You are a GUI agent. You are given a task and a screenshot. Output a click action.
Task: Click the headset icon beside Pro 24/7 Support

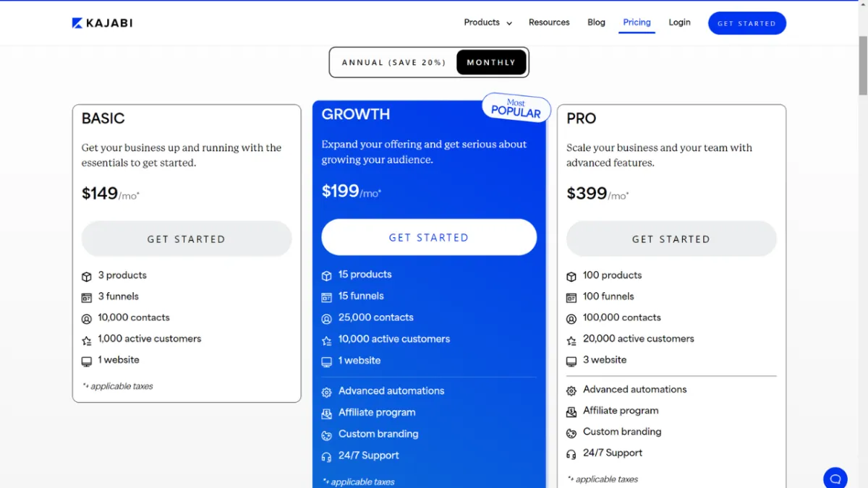571,453
